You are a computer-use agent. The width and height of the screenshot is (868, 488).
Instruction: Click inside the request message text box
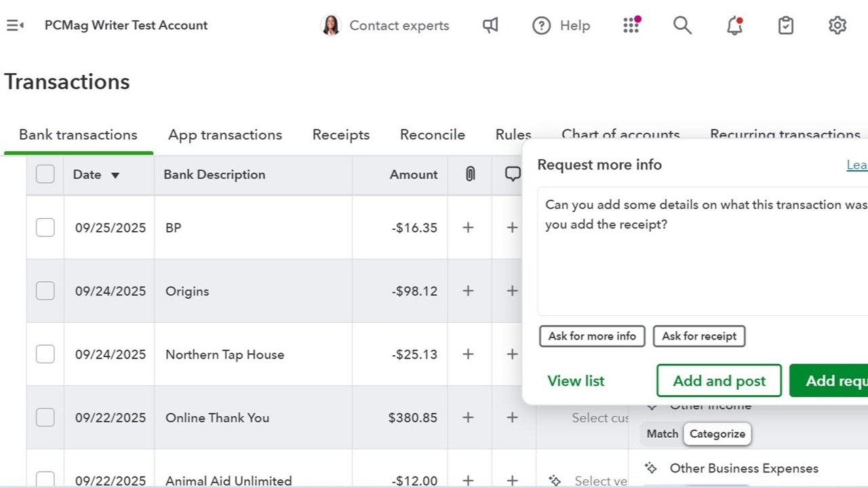703,251
